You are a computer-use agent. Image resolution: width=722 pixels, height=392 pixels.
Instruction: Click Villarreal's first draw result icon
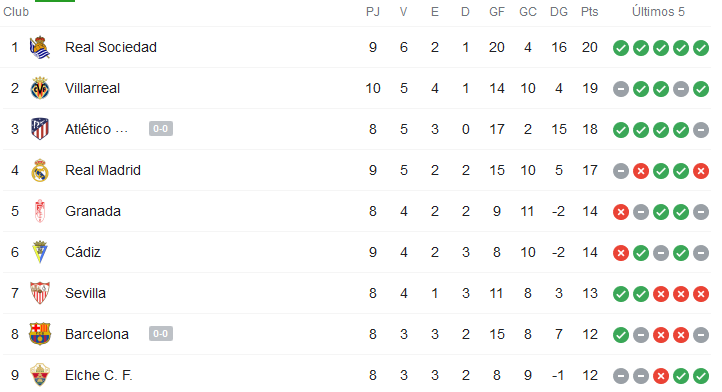621,89
